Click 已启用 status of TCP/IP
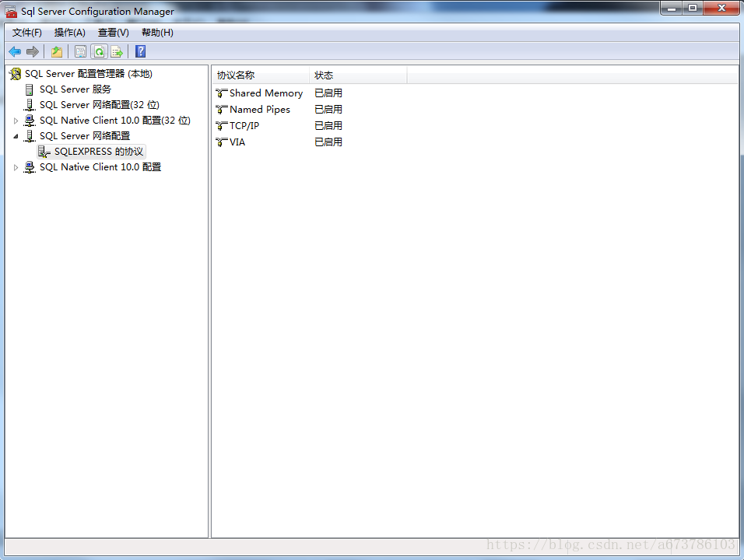Screen dimensions: 744x560 pyautogui.click(x=328, y=126)
